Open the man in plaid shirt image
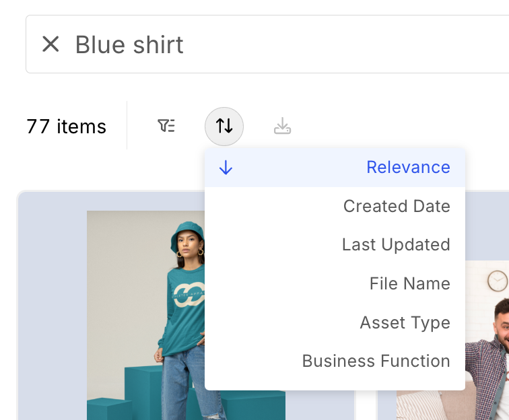Screen dimensions: 509x420 click(485, 350)
